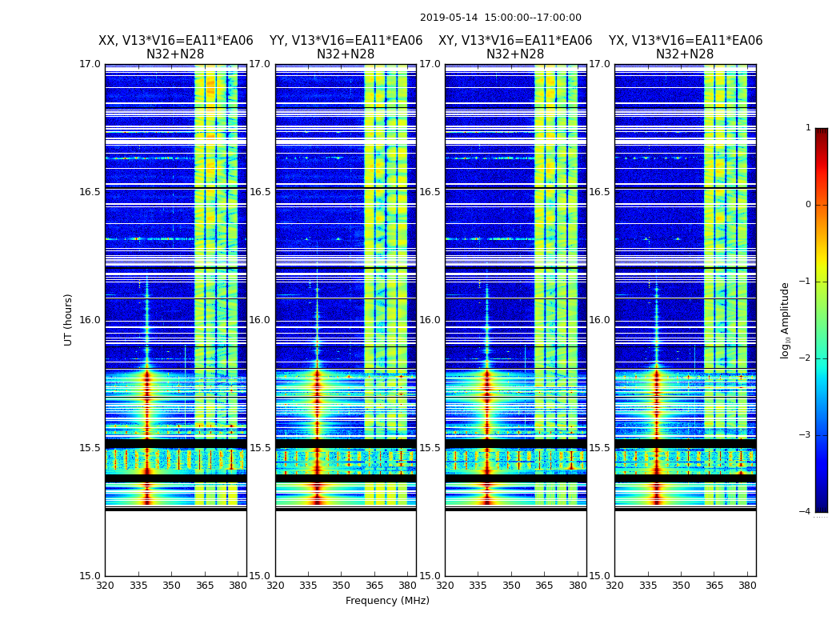Screen dimensions: 840x640
Task: Click the colorbar tick label 0
Action: pyautogui.click(x=808, y=205)
